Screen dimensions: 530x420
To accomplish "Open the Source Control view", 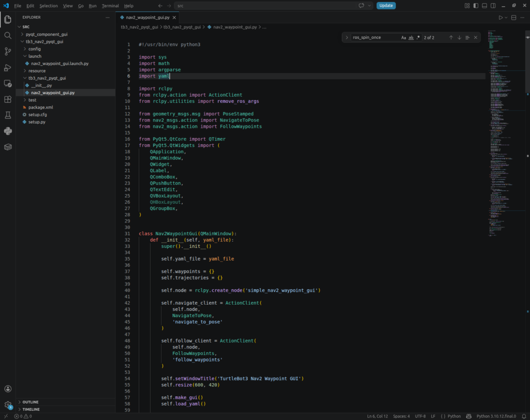I will coord(8,51).
